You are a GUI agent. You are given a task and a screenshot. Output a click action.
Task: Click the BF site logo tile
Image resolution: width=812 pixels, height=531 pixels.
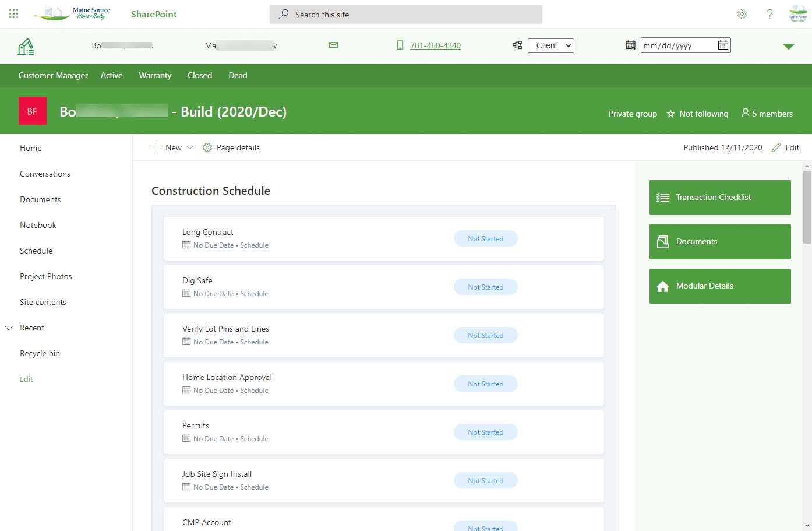point(33,111)
